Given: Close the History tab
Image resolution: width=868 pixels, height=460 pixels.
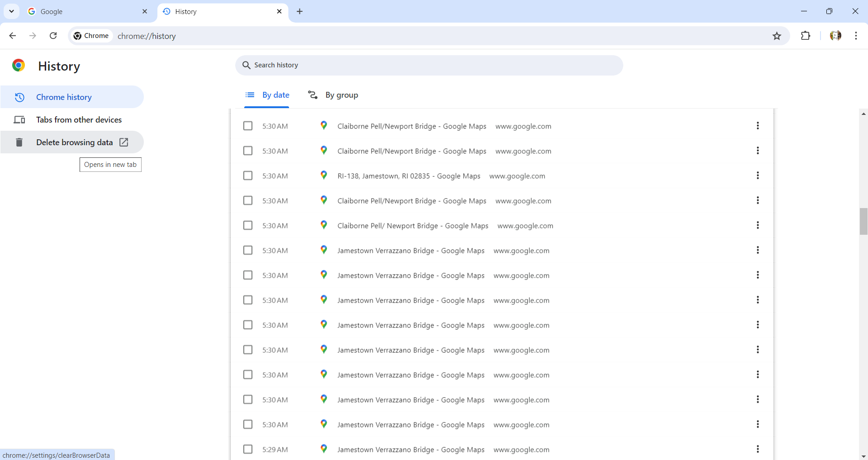Looking at the screenshot, I should click(279, 11).
